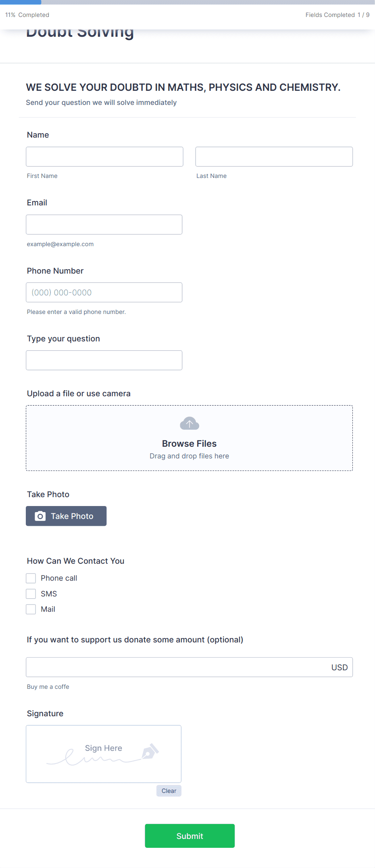
Task: Click the Sign Here signature field
Action: coord(103,754)
